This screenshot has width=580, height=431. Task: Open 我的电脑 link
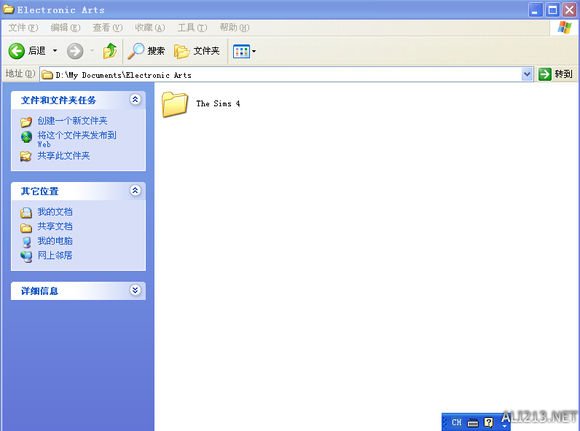coord(55,241)
